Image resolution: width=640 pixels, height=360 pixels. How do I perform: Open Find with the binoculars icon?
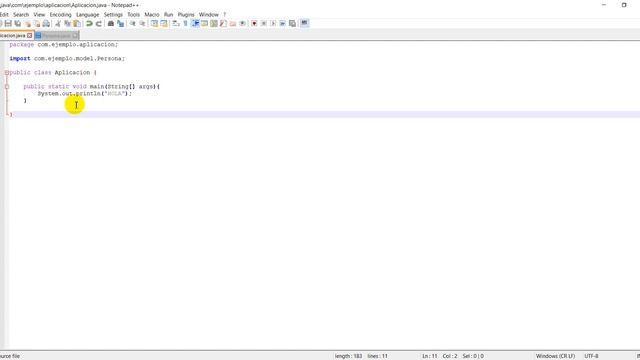tap(111, 24)
